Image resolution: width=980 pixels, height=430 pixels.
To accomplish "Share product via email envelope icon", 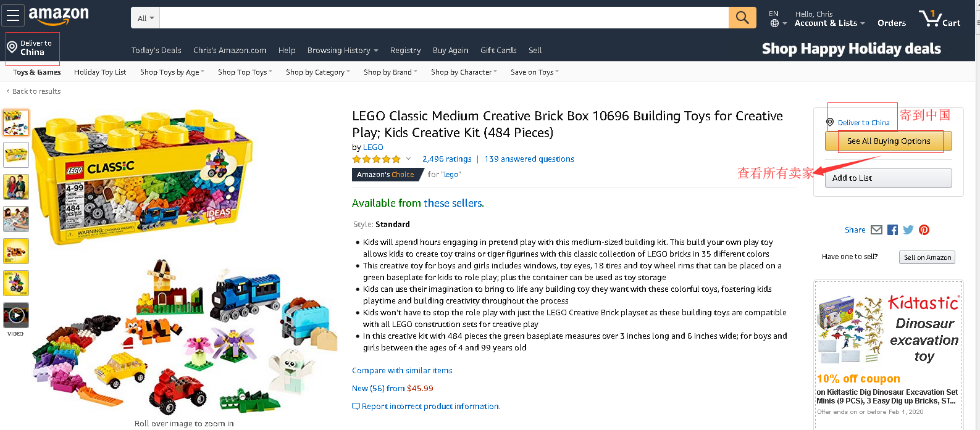I will tap(876, 230).
